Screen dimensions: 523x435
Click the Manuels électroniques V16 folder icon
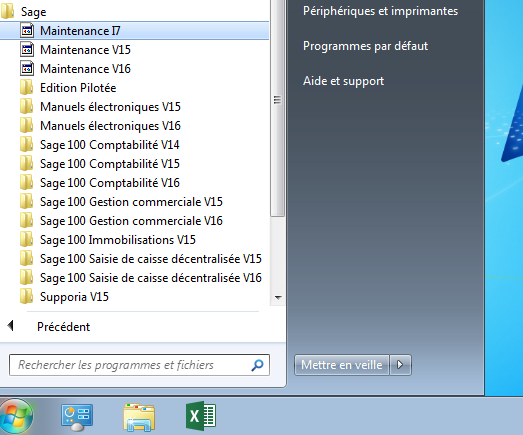[x=26, y=125]
